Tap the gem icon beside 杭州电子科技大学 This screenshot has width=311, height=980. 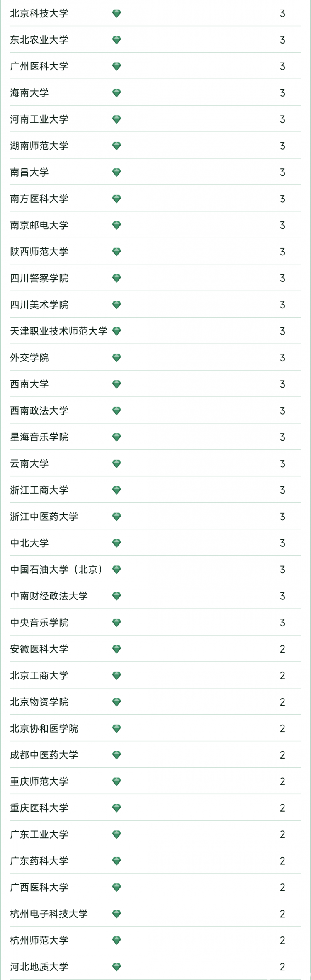pos(117,914)
